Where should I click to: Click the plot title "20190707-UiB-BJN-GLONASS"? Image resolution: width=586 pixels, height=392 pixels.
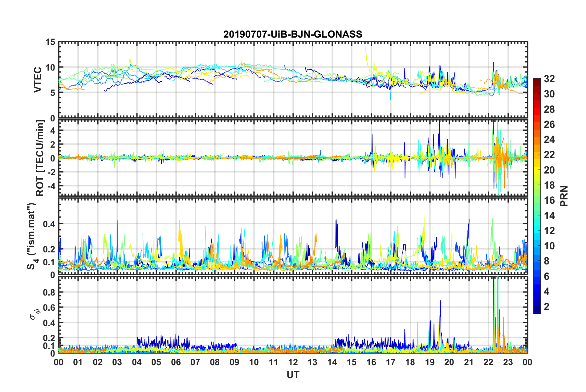[293, 34]
